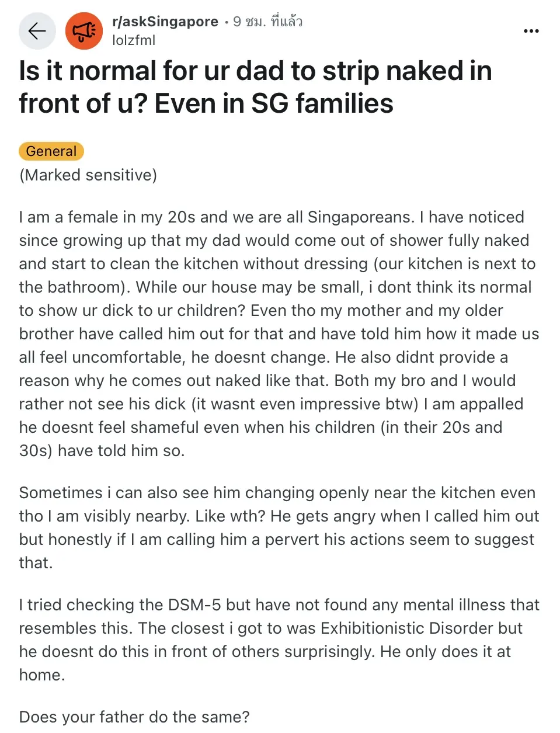Click the line 'Does your father do the same?'

[x=134, y=717]
